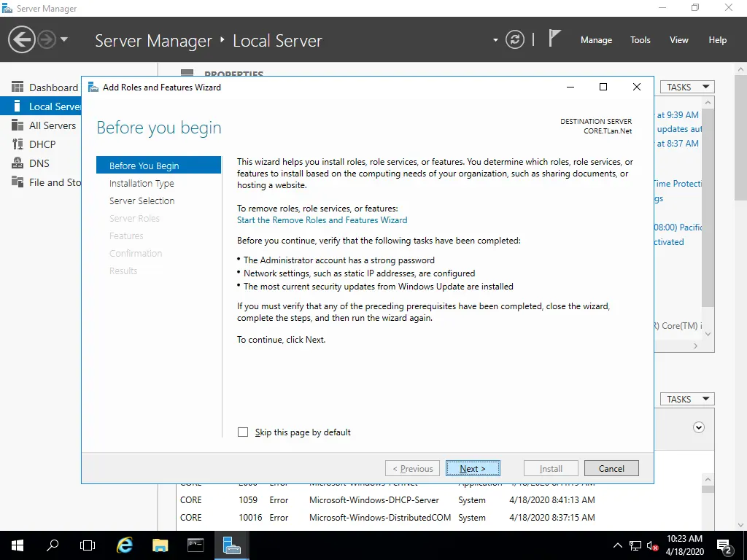Click the Server Manager title bar icon
This screenshot has width=747, height=560.
[7, 8]
